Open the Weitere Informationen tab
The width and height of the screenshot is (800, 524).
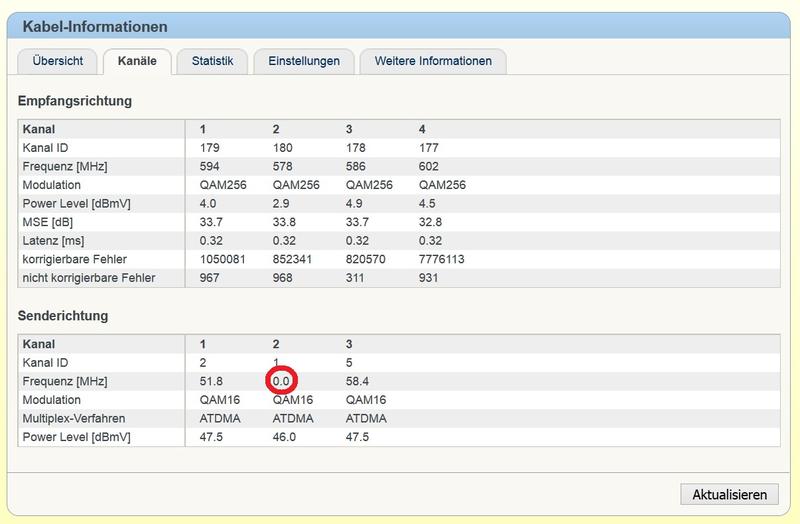coord(433,61)
